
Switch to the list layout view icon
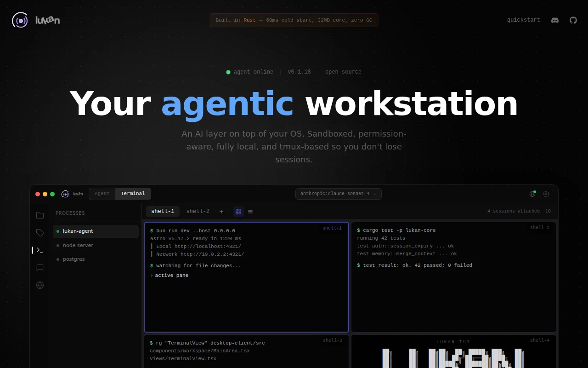(x=250, y=212)
